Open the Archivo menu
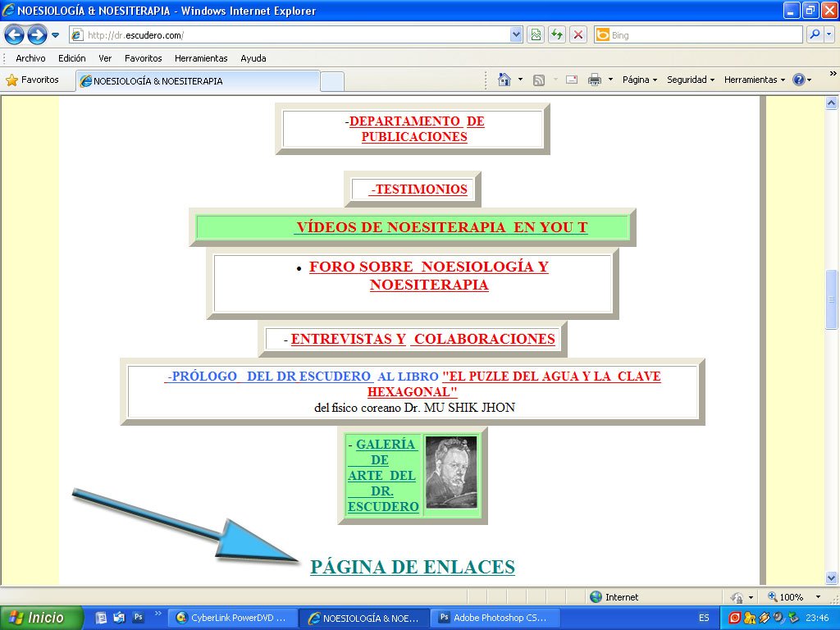840x630 pixels. click(x=30, y=58)
